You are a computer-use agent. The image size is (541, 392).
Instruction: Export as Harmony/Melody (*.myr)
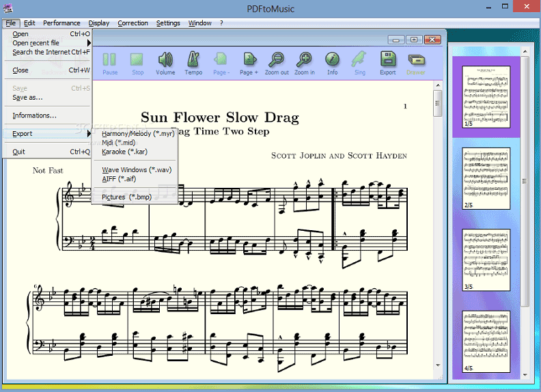pyautogui.click(x=135, y=134)
